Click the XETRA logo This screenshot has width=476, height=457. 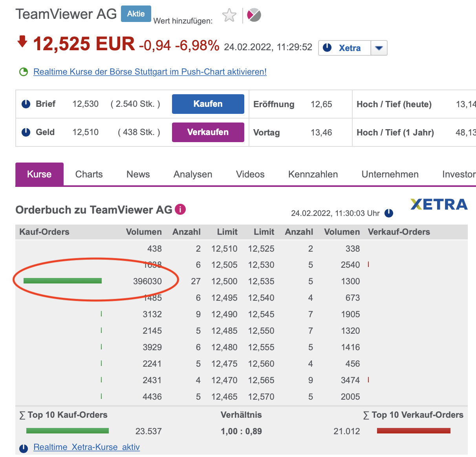[x=439, y=204]
